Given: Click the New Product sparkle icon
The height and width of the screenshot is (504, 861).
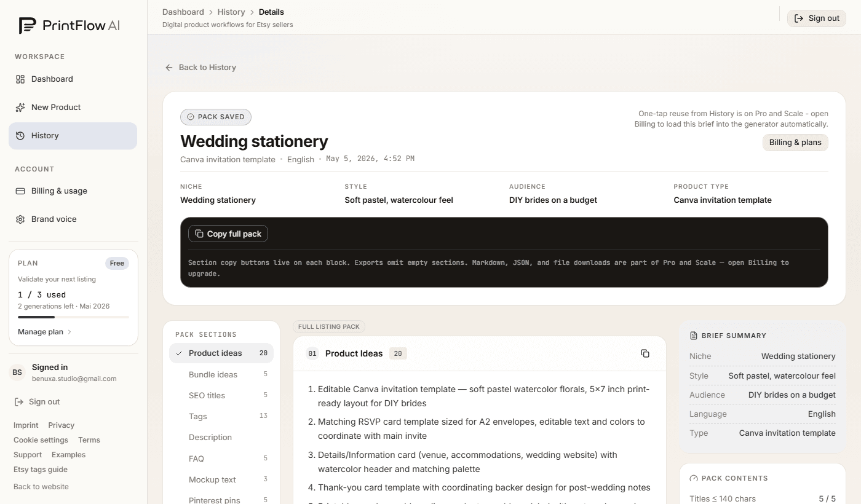Looking at the screenshot, I should coord(20,108).
